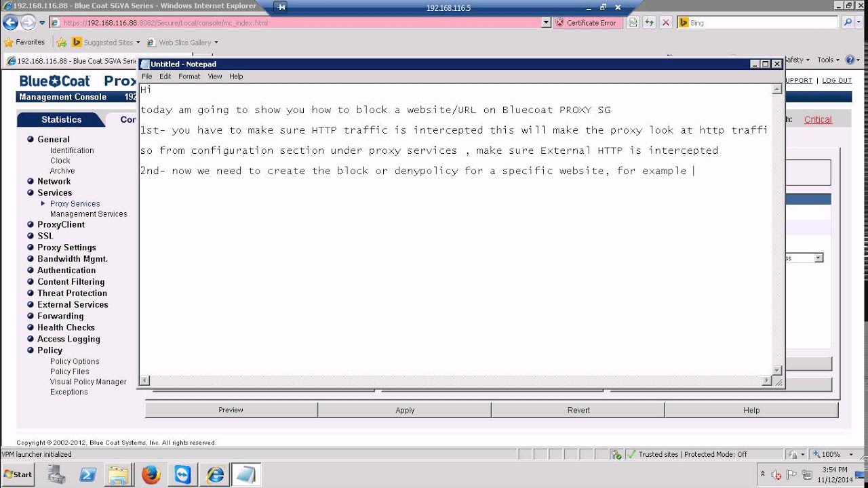Screen dimensions: 868x488
Task: Open PowerShell from the taskbar
Action: [x=87, y=474]
